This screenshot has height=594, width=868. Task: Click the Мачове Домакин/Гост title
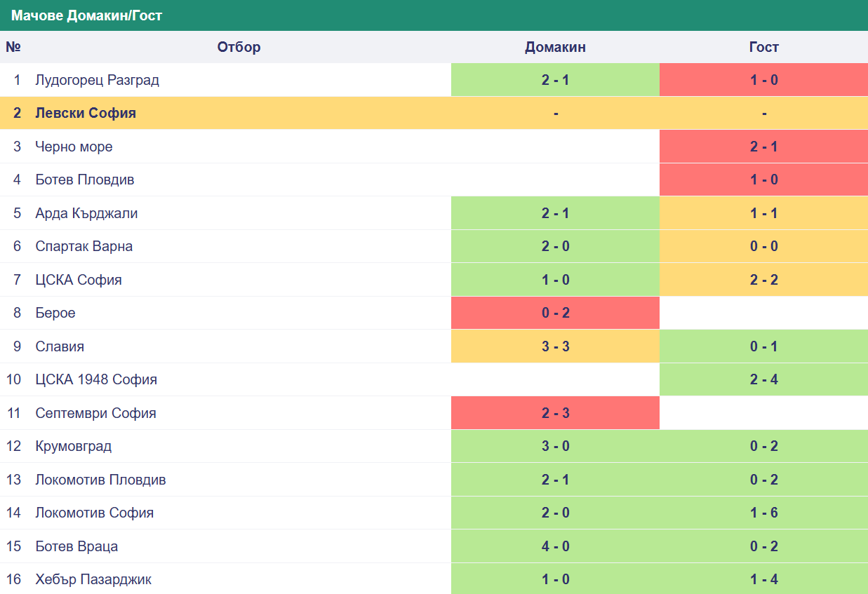[86, 15]
